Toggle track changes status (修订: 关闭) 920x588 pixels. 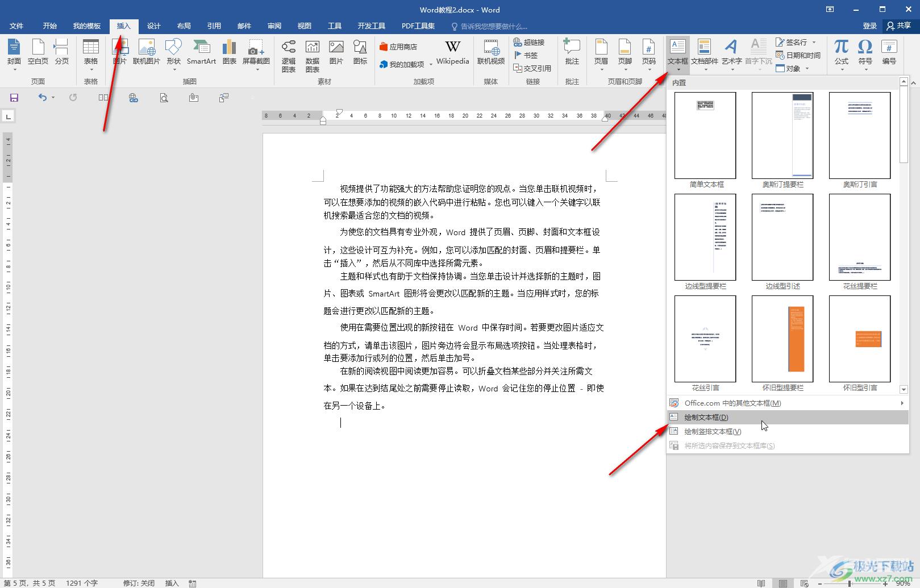coord(139,583)
